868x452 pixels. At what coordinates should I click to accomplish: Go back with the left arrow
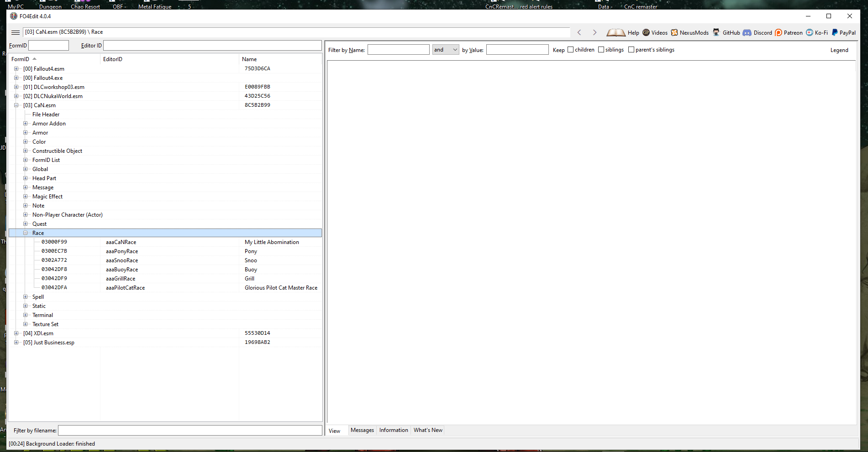[x=579, y=32]
